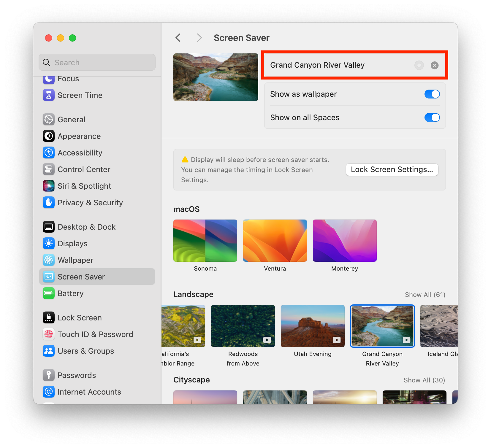The width and height of the screenshot is (491, 448).
Task: Expand Show All (30) Cityscape screen savers
Action: point(424,380)
